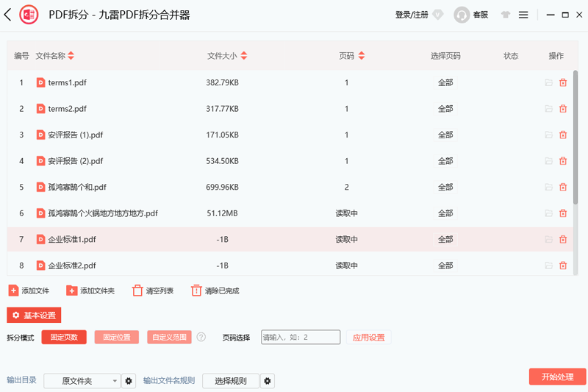Click output directory gear settings icon
This screenshot has height=392, width=588.
coord(129,381)
